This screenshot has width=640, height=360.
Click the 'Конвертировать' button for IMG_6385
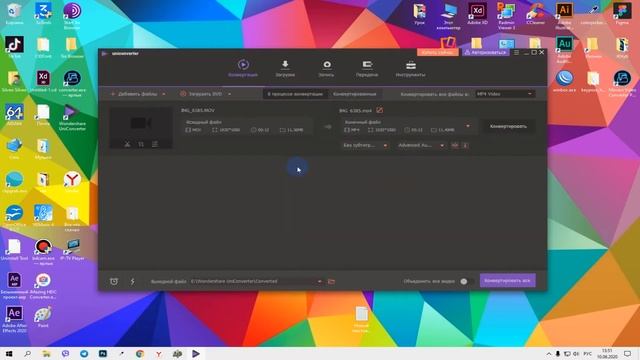508,126
